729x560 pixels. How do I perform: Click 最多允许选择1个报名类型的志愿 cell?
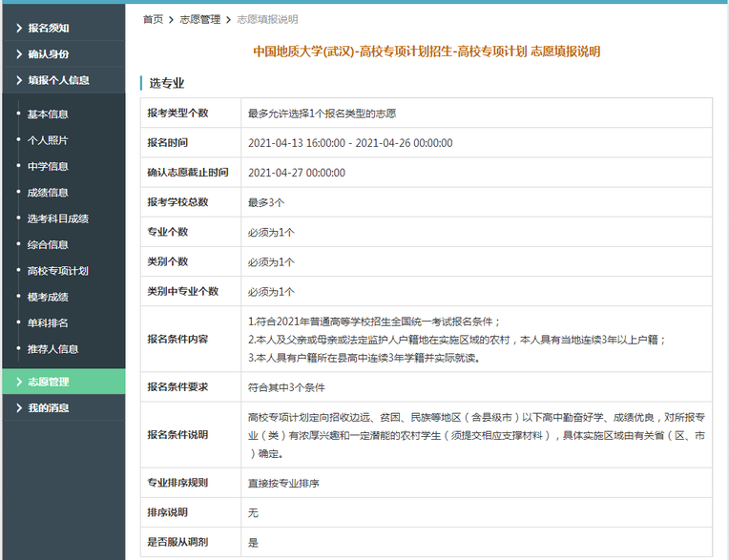click(x=322, y=114)
